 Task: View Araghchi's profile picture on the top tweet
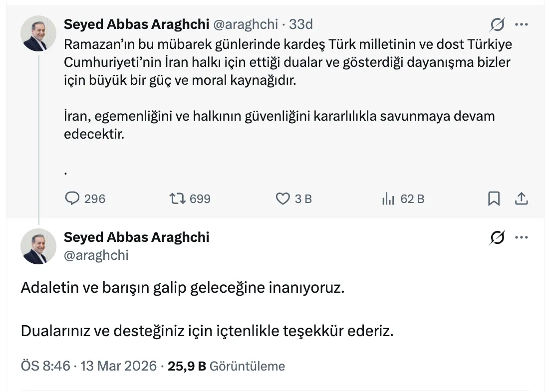38,33
